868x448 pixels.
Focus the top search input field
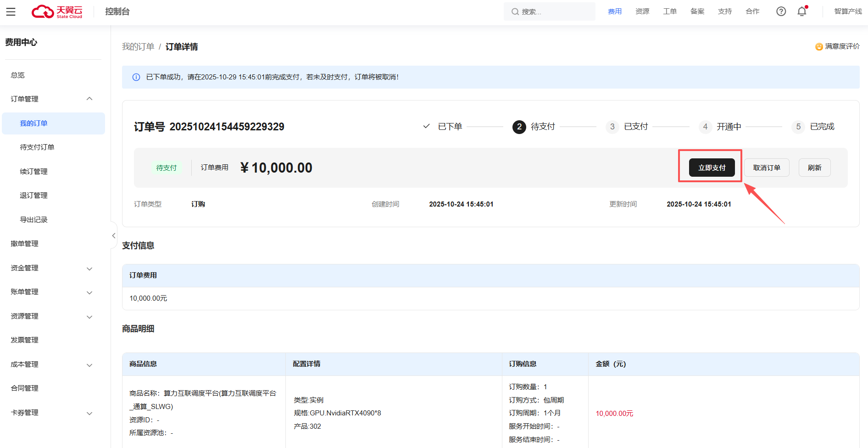pyautogui.click(x=555, y=11)
